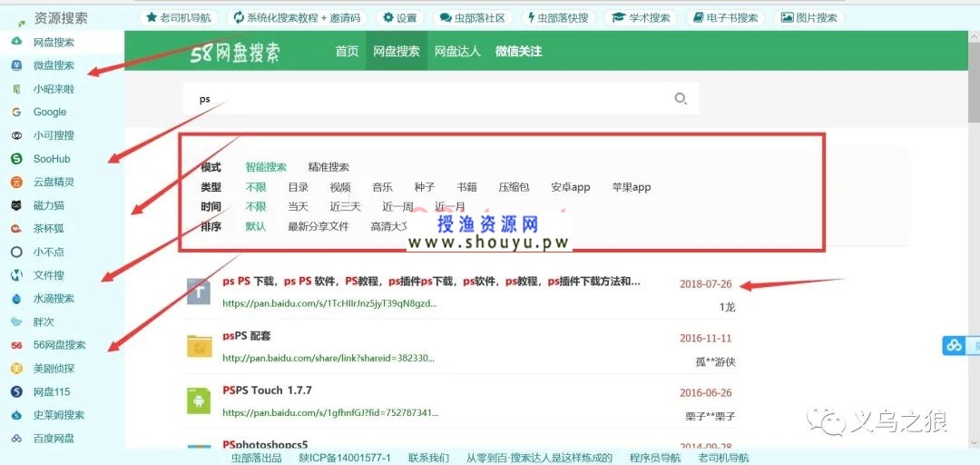Viewport: 980px width, 465px height.
Task: Click the 史莱姆搜索 sidebar icon
Action: [17, 415]
